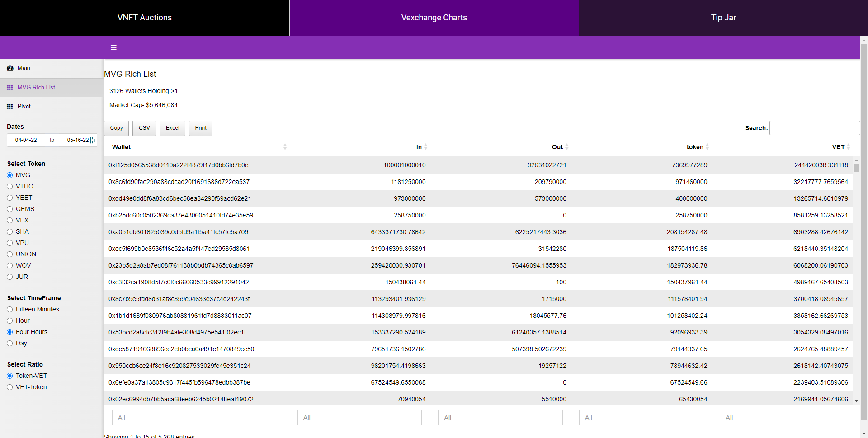Click In value 6433371730.78642

[x=398, y=232]
